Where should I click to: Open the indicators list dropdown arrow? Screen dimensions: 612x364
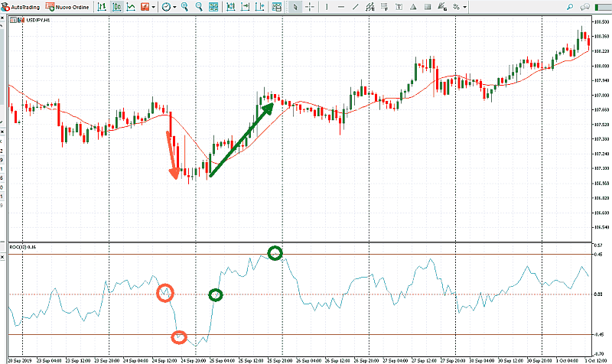coord(155,6)
